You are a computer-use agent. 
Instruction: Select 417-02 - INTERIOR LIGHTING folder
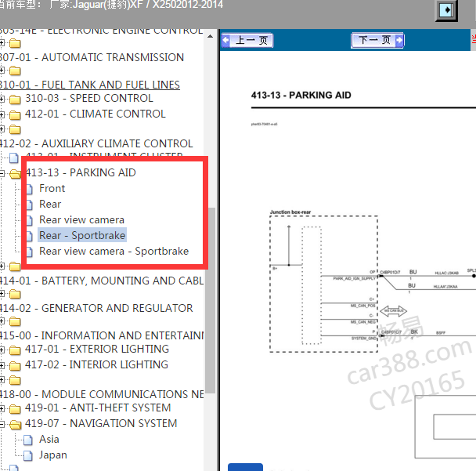tap(96, 364)
